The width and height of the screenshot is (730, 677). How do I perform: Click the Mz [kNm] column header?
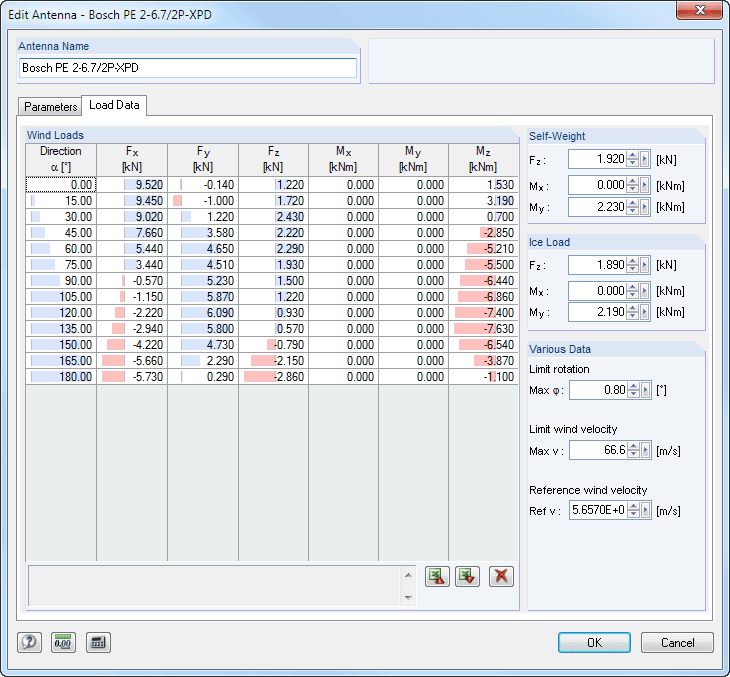click(x=483, y=159)
